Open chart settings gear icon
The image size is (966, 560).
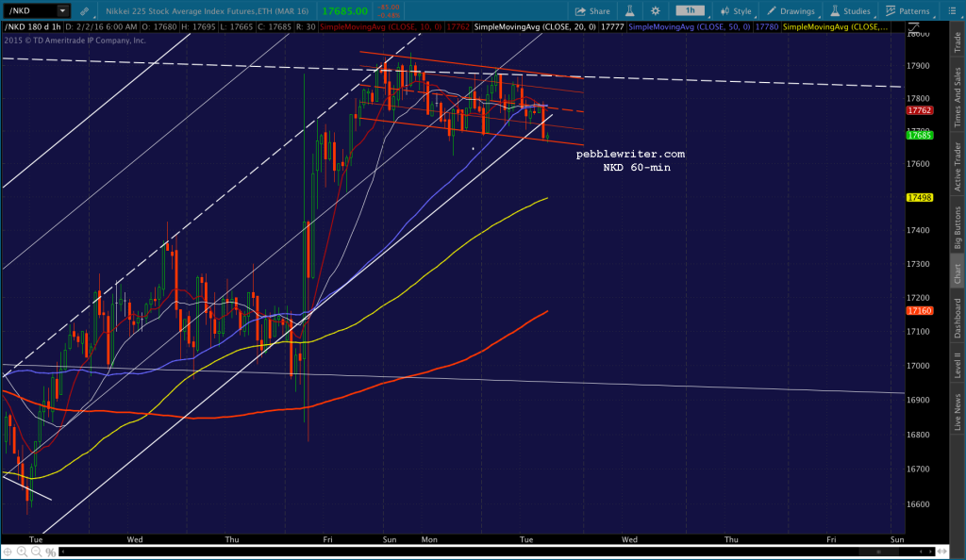click(656, 10)
